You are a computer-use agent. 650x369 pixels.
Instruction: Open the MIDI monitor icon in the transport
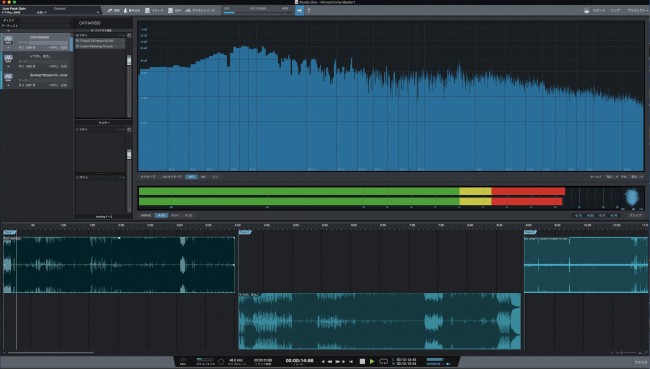click(183, 361)
